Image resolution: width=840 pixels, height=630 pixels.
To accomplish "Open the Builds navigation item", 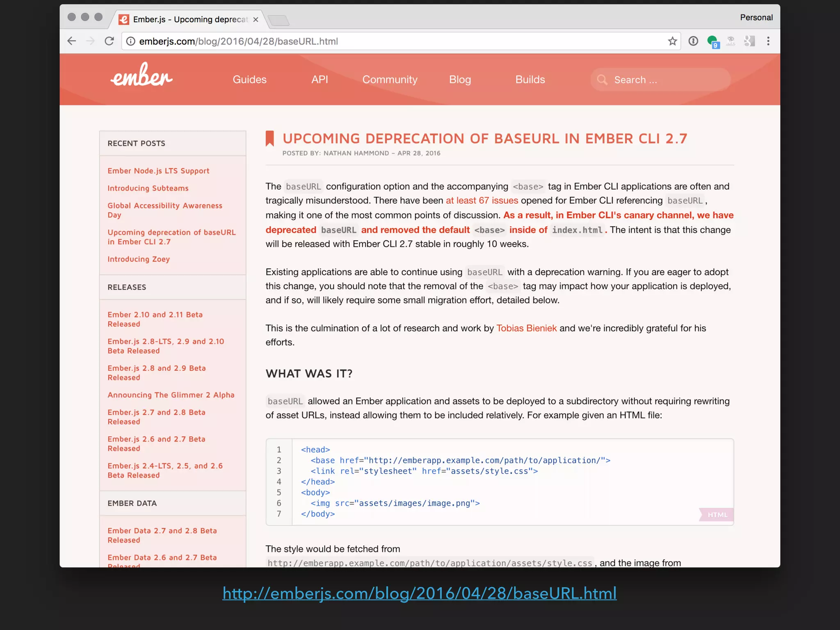I will point(530,80).
